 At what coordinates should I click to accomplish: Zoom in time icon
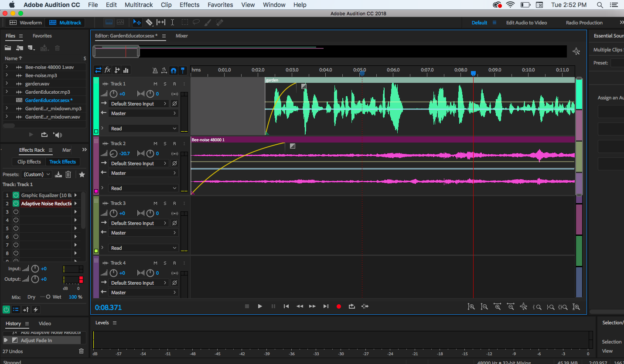(497, 307)
